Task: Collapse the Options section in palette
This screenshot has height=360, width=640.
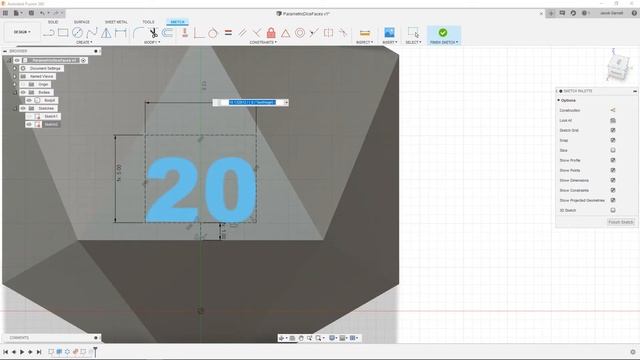Action: (558, 100)
